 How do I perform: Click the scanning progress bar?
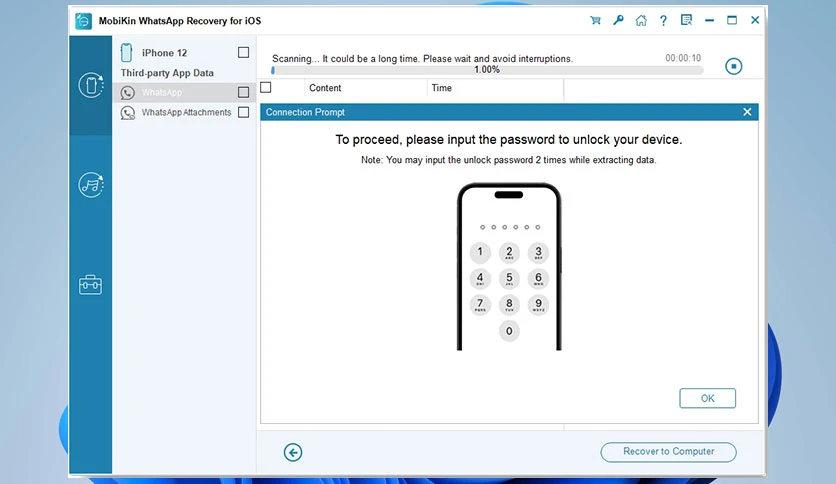click(487, 70)
